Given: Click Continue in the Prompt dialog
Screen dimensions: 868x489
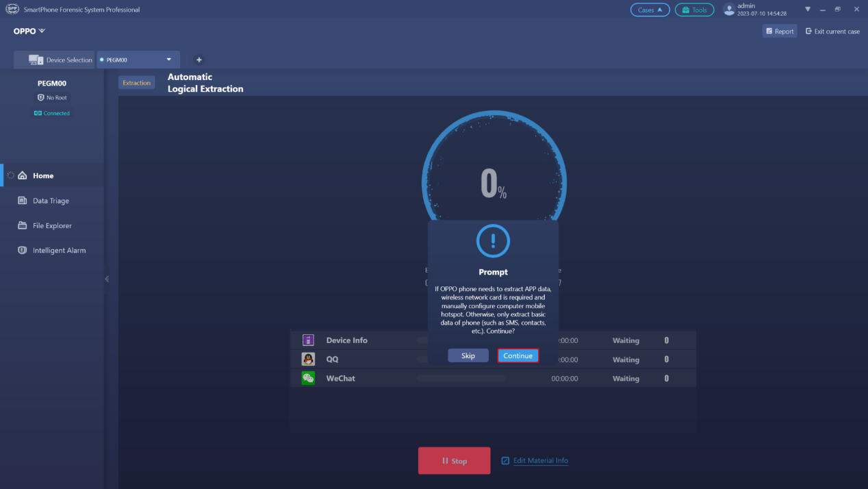Looking at the screenshot, I should (x=518, y=355).
